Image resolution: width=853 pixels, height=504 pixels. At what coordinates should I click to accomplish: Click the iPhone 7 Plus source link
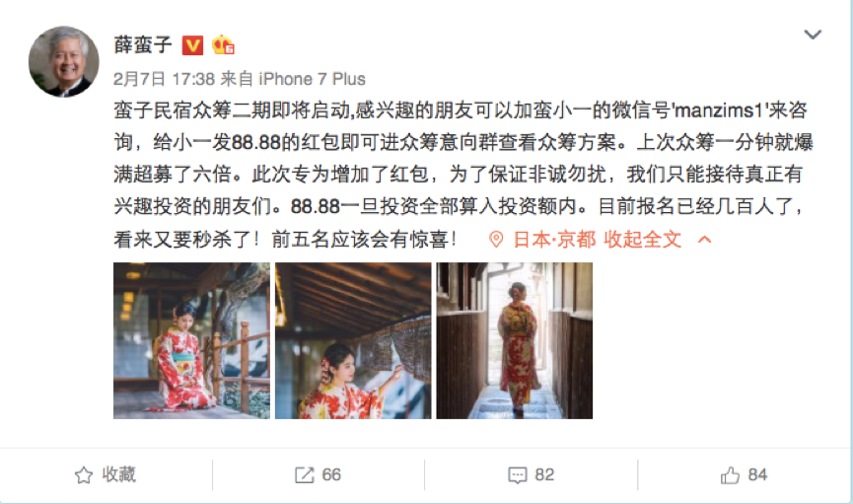pos(312,79)
